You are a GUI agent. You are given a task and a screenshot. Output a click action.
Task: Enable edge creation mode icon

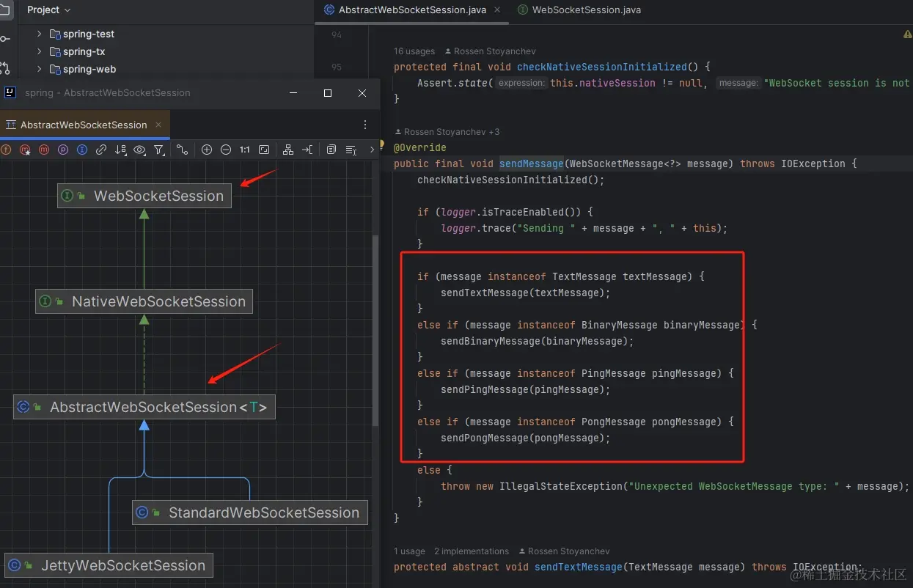[x=182, y=150]
